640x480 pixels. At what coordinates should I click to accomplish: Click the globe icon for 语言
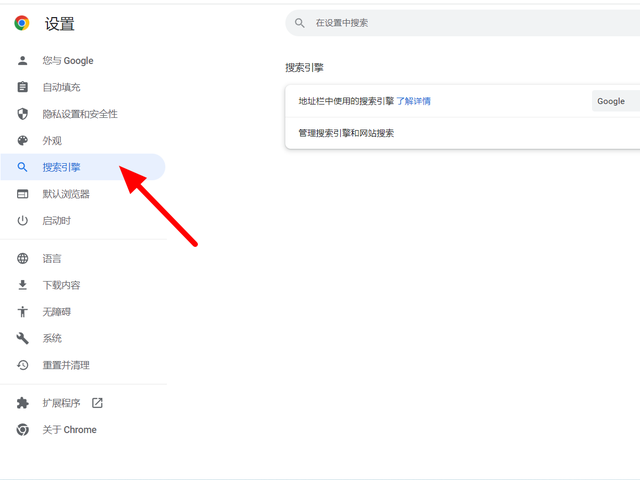[23, 259]
